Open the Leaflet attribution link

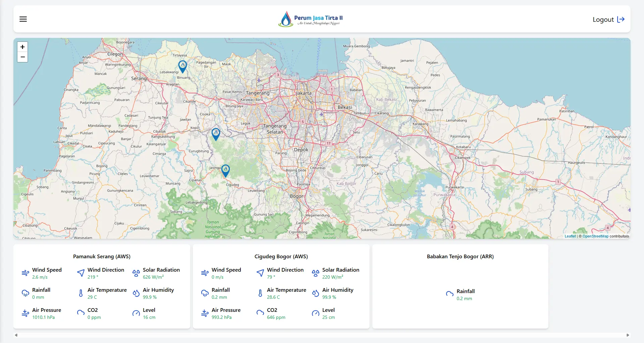point(570,236)
